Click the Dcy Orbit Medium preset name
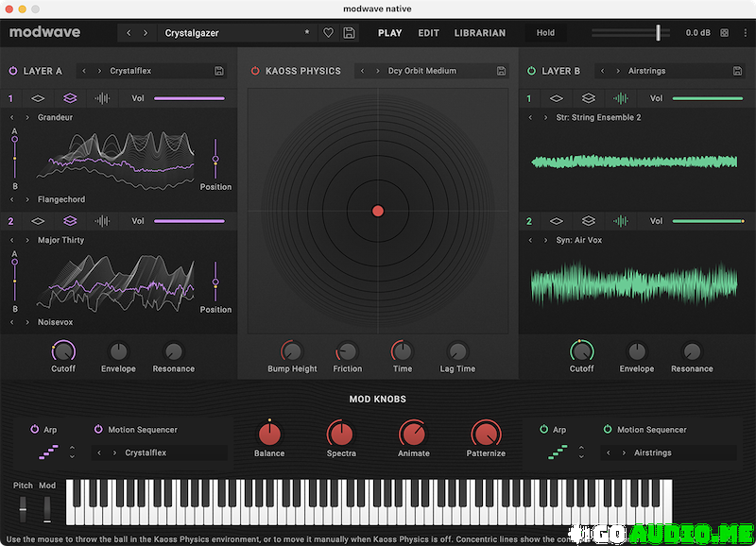 tap(421, 71)
